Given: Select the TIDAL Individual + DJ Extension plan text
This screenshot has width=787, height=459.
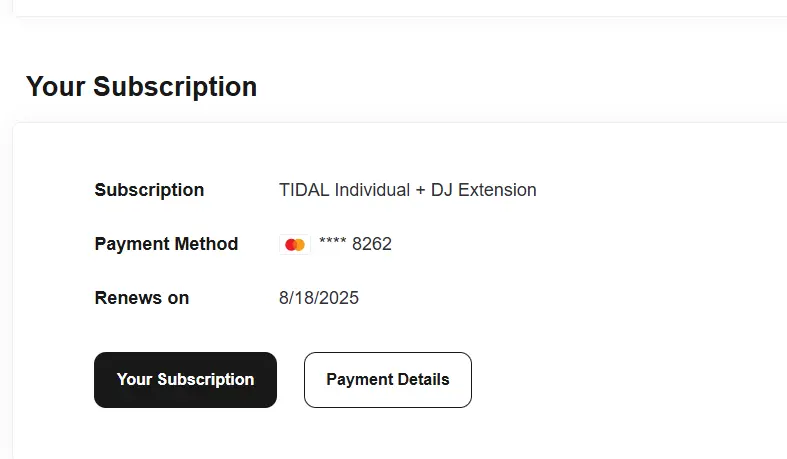Looking at the screenshot, I should click(408, 190).
